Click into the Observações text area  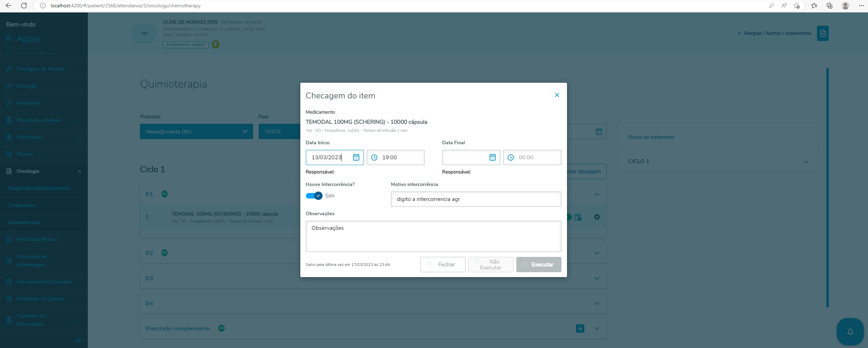pos(433,236)
